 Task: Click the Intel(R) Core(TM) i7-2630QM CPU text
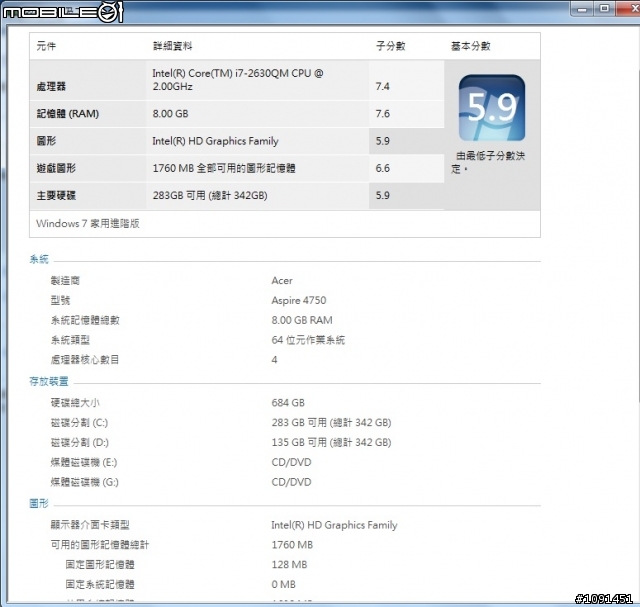(x=238, y=80)
